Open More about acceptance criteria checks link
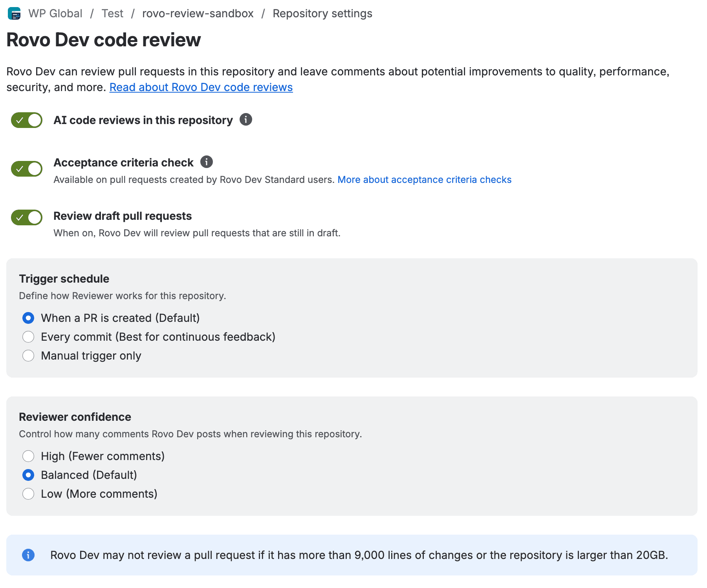 [x=425, y=180]
